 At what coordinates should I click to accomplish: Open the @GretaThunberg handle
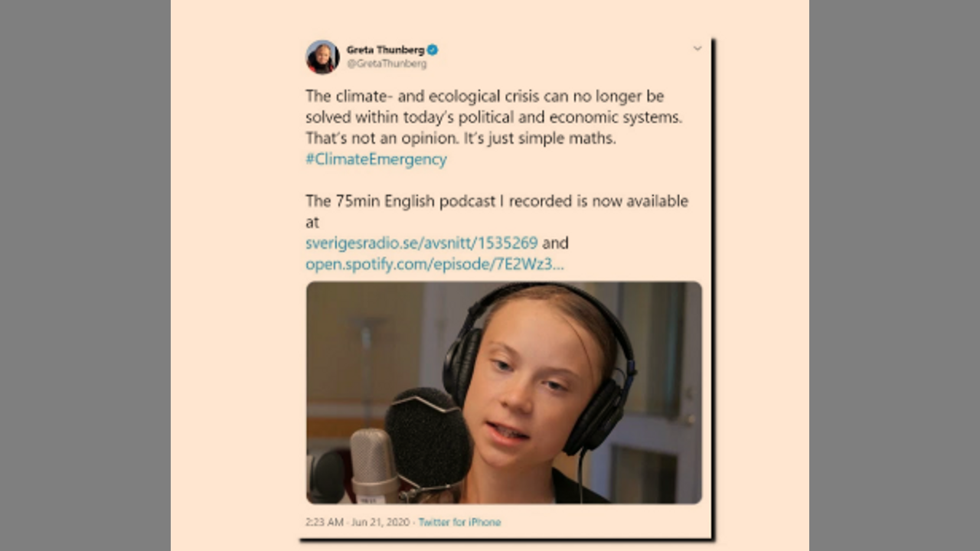click(x=387, y=64)
